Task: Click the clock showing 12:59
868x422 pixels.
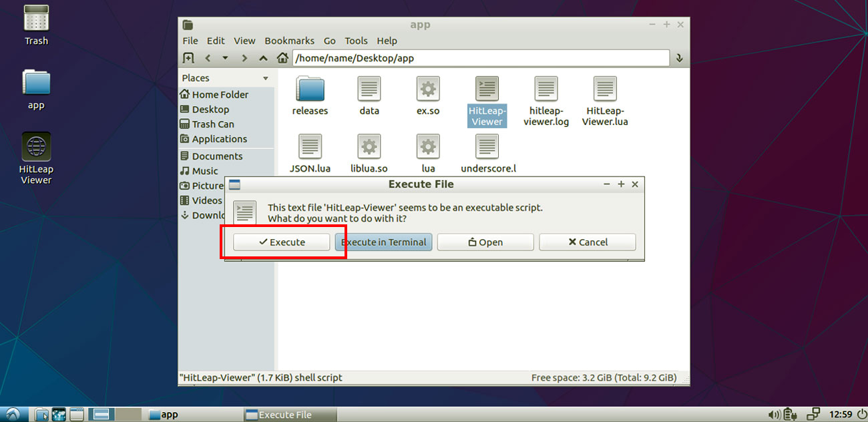Action: point(840,415)
